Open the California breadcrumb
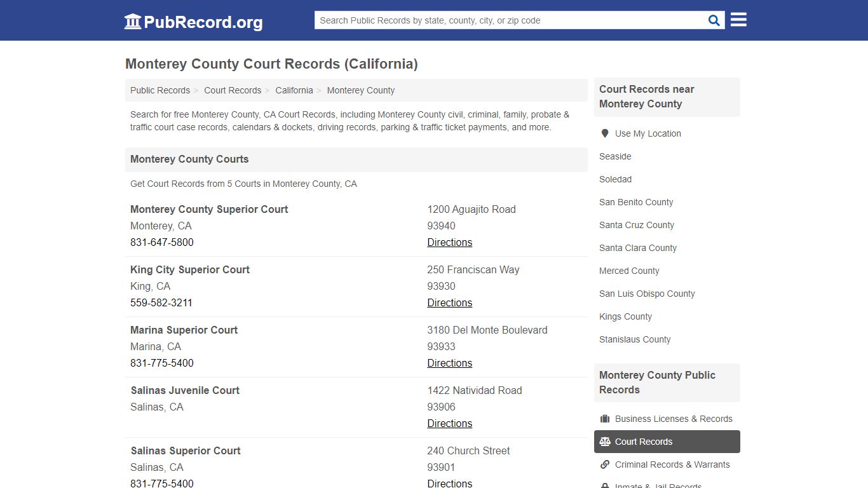Screen dimensions: 868x488 click(x=294, y=90)
